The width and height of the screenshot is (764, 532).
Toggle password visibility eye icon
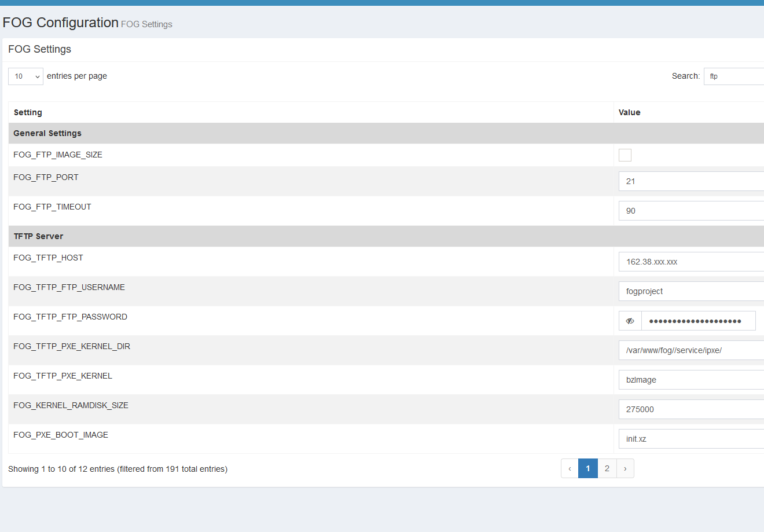[x=630, y=321]
